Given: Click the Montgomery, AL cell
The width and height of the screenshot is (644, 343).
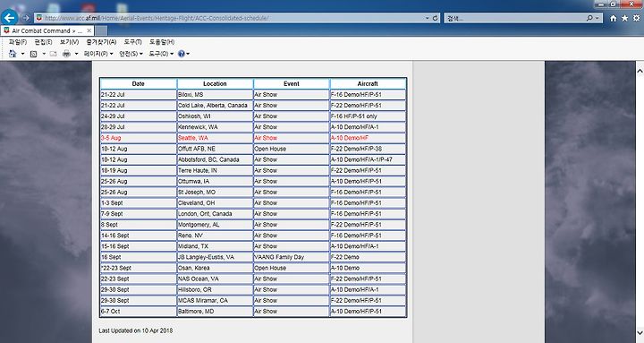Looking at the screenshot, I should [215, 225].
